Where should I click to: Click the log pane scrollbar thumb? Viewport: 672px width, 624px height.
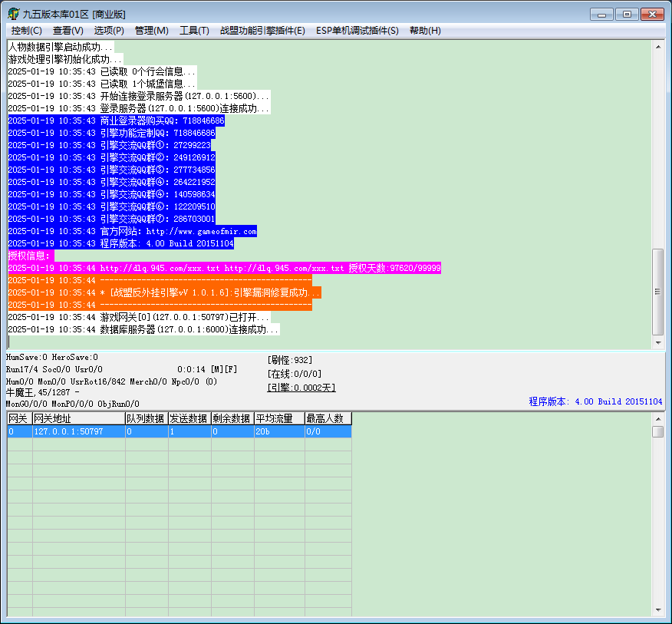658,292
